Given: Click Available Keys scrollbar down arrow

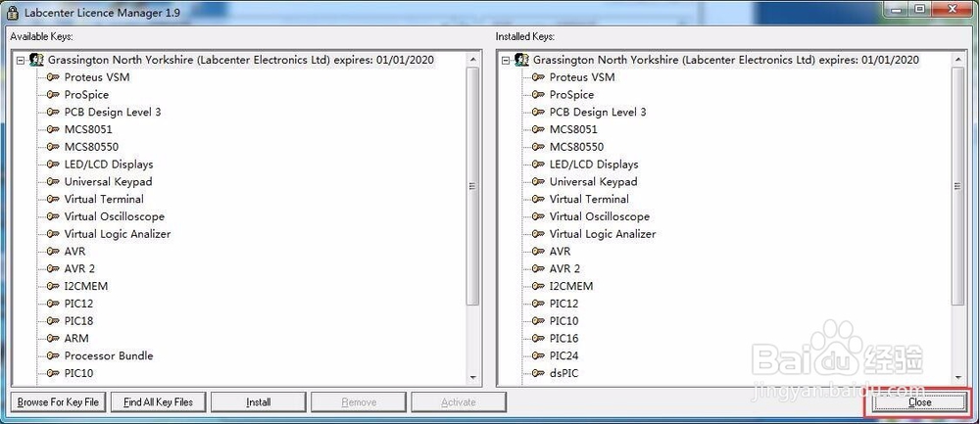Looking at the screenshot, I should pos(473,377).
